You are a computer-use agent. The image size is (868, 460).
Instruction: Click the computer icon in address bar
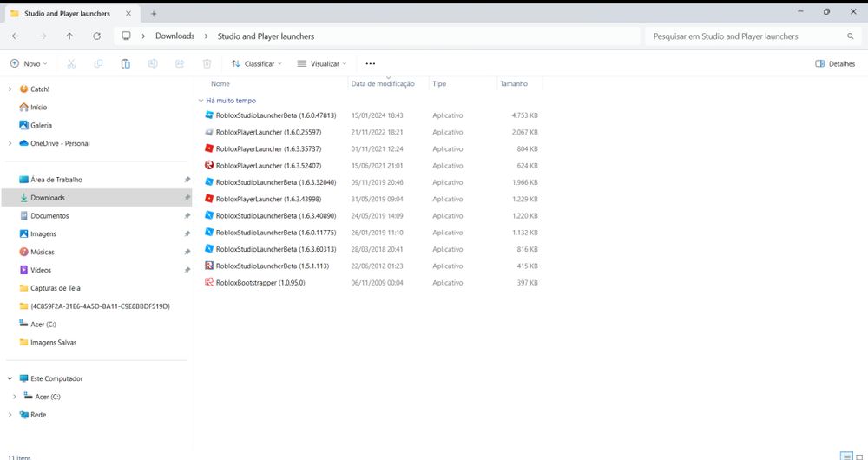coord(126,36)
